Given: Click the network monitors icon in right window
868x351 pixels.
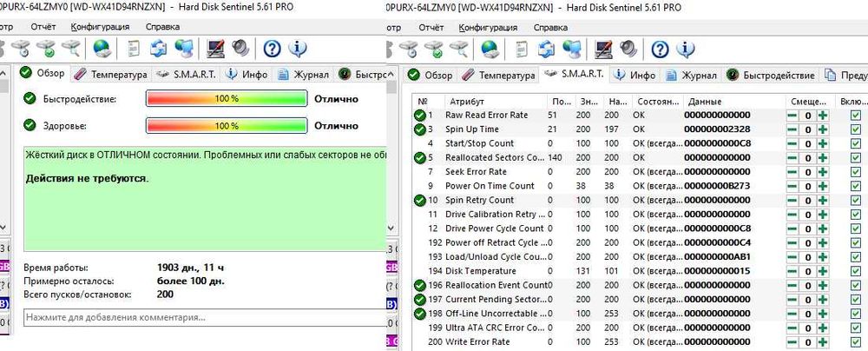Looking at the screenshot, I should 571,50.
